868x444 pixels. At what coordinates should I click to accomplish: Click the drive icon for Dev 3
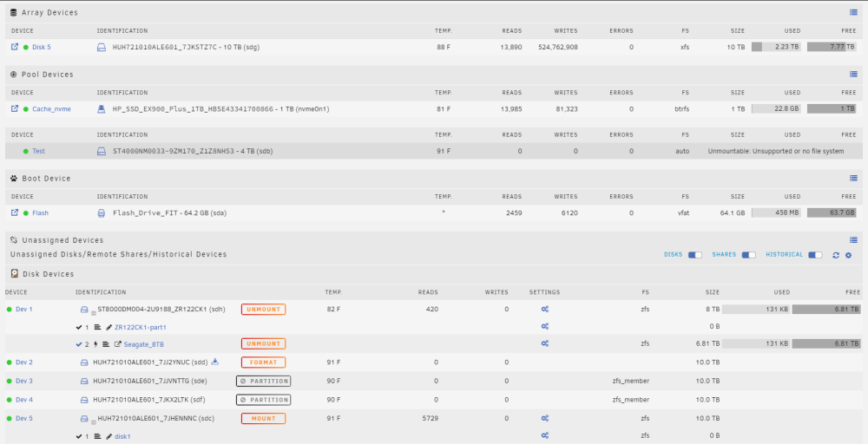coord(84,382)
